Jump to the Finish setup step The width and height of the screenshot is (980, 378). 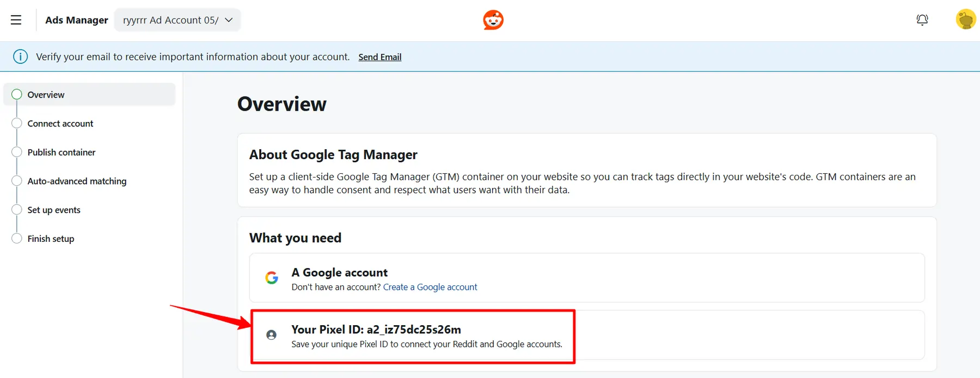pyautogui.click(x=51, y=239)
